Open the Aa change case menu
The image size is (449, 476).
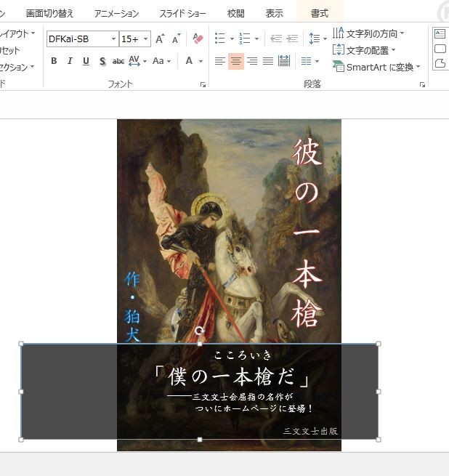coord(161,61)
